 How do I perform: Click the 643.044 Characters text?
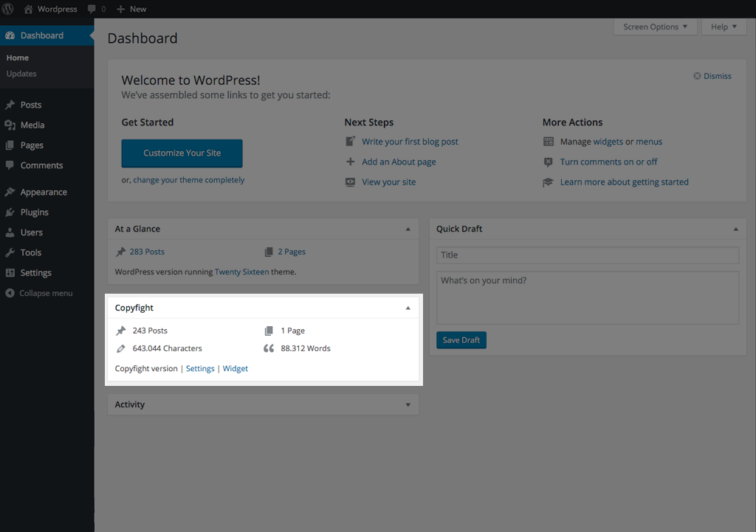168,348
